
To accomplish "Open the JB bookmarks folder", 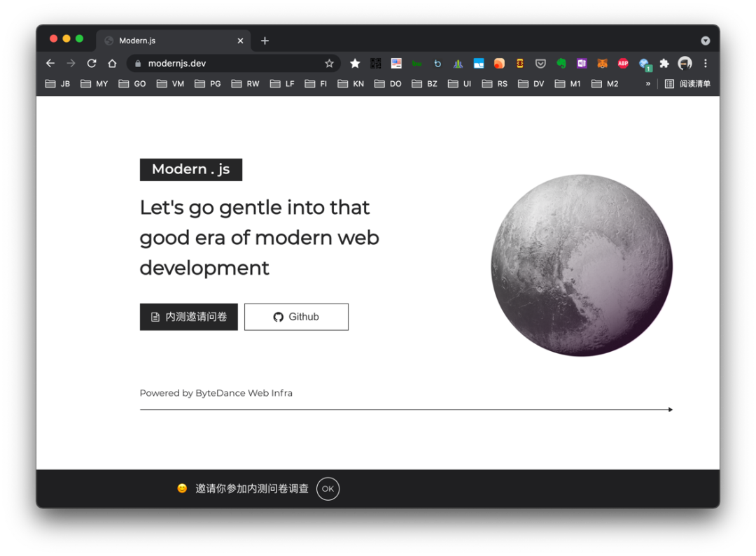I will [58, 84].
